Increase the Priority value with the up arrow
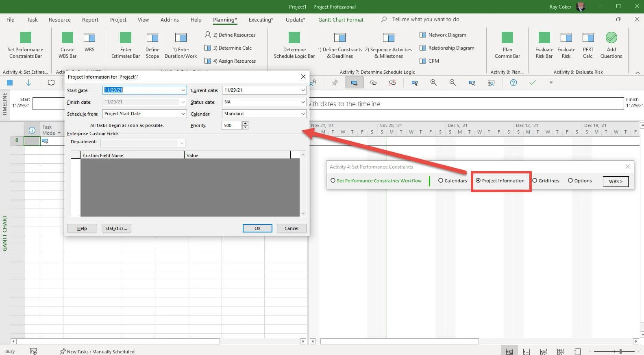 (x=245, y=123)
